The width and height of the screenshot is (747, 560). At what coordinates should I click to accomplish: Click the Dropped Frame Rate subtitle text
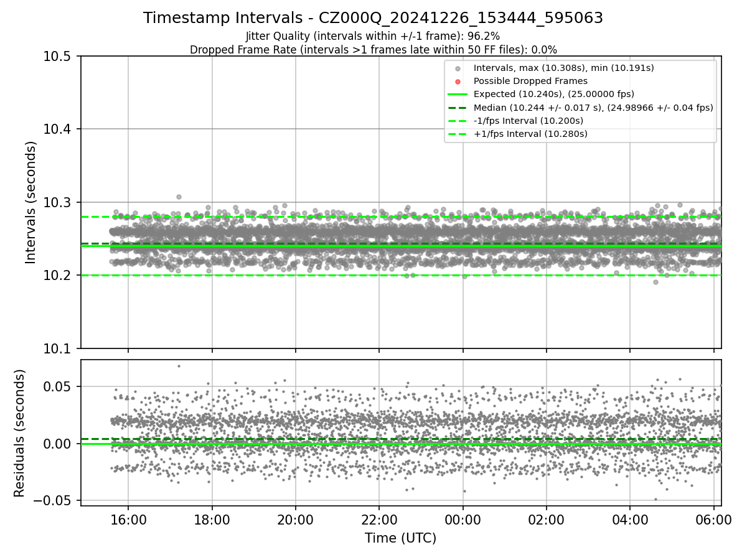373,50
